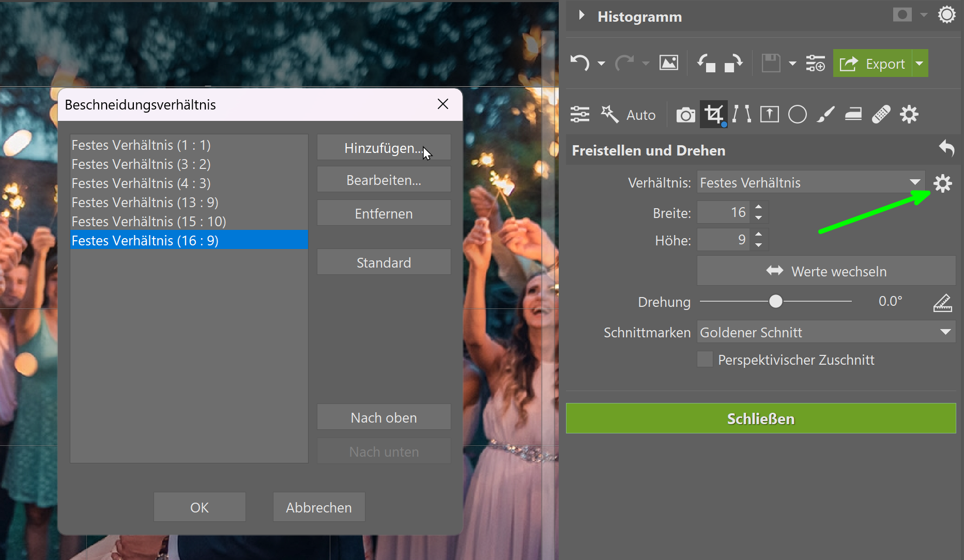Open the Verhältnis dropdown
Screen dimensions: 964x560
[810, 182]
